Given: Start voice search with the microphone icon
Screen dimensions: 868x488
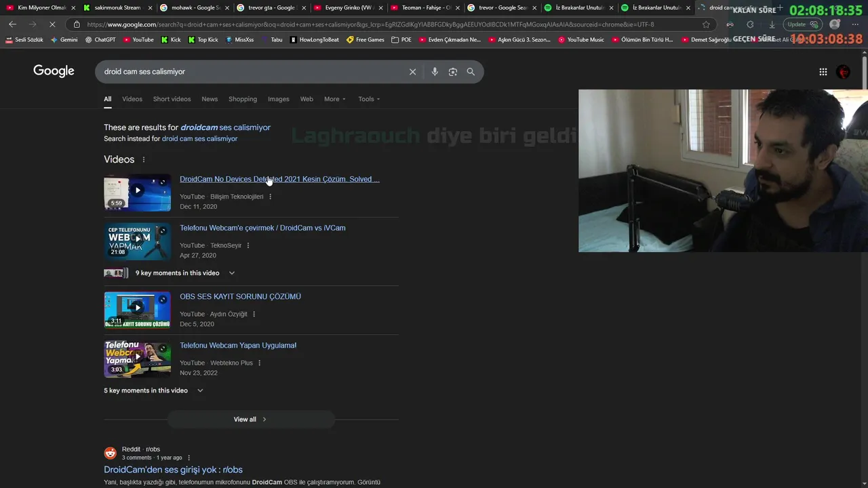Looking at the screenshot, I should [x=435, y=72].
